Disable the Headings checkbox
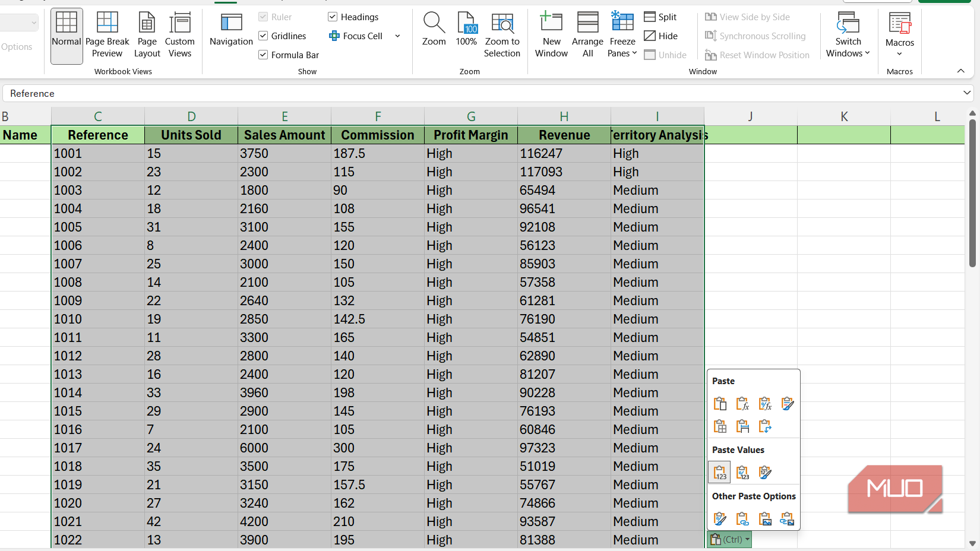This screenshot has height=551, width=980. coord(333,17)
